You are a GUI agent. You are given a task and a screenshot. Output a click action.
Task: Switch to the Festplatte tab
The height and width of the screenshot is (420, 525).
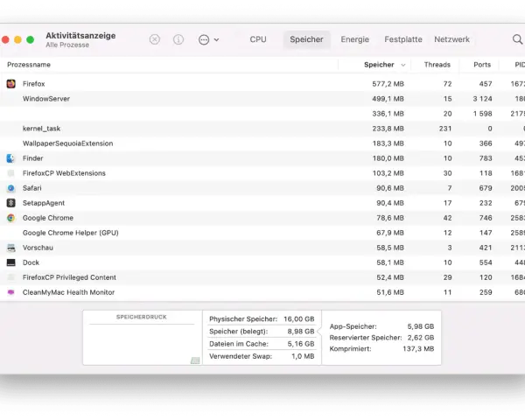pos(403,39)
